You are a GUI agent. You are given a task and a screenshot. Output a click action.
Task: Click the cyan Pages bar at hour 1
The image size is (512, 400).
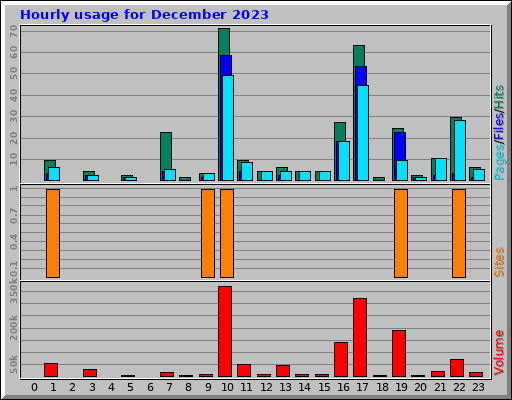click(54, 174)
